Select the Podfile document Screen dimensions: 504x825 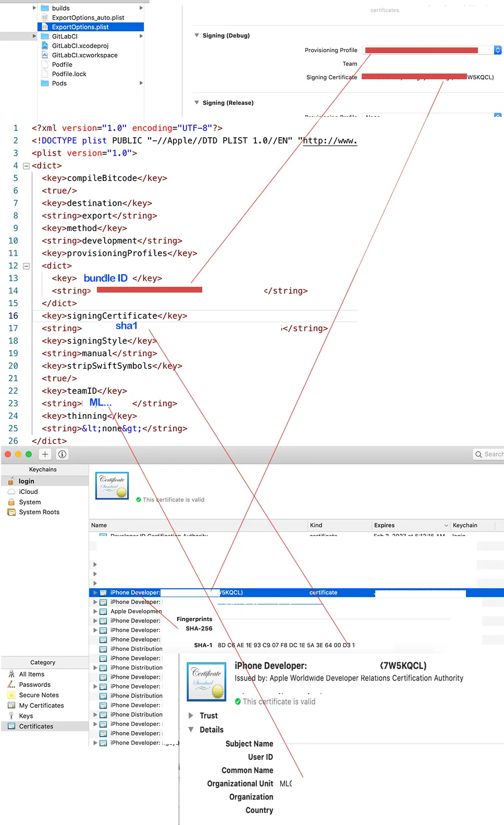62,64
